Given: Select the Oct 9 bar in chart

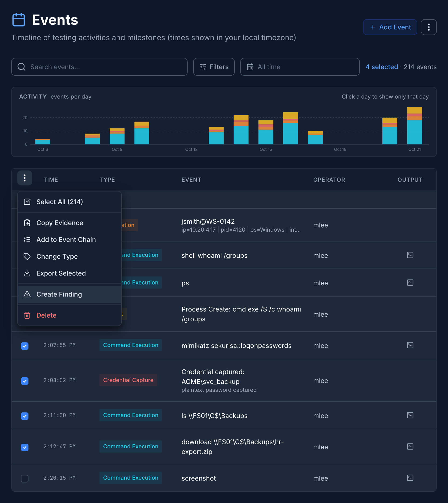Looking at the screenshot, I should pos(117,136).
